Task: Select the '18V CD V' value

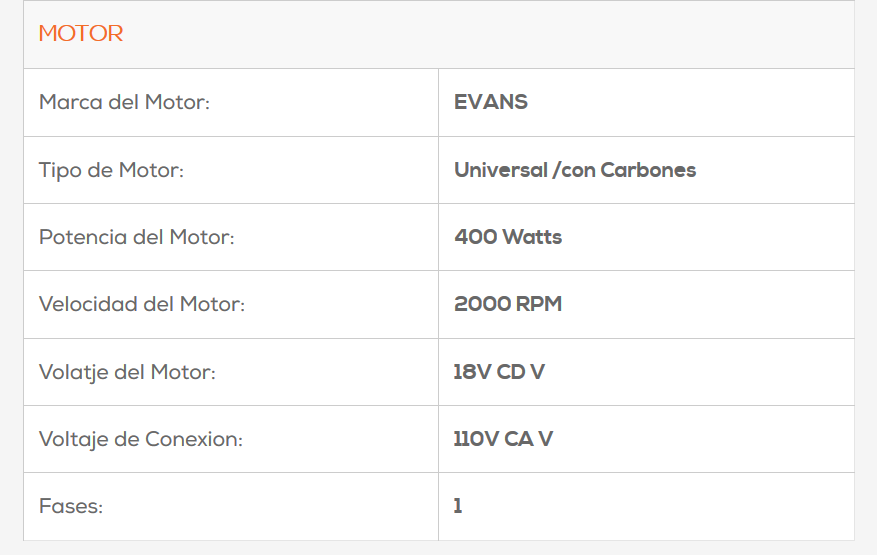Action: [x=498, y=372]
